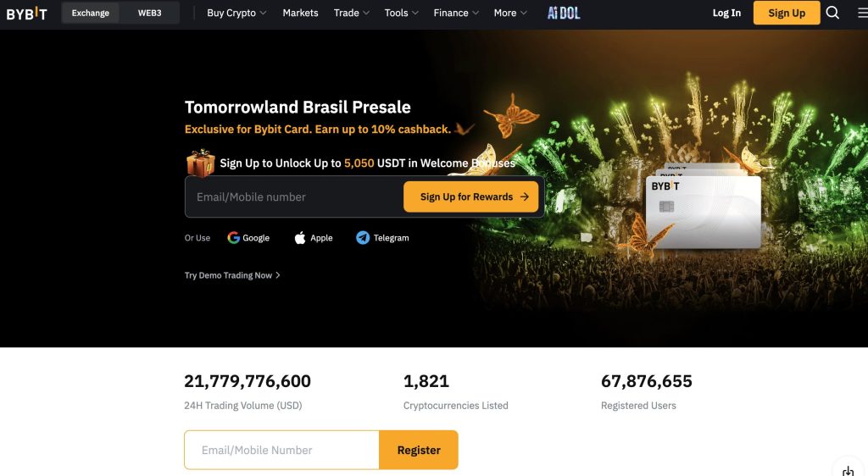Click the Log In link
This screenshot has height=476, width=868.
point(726,13)
